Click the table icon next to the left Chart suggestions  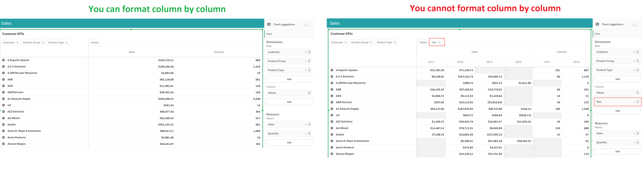point(269,25)
